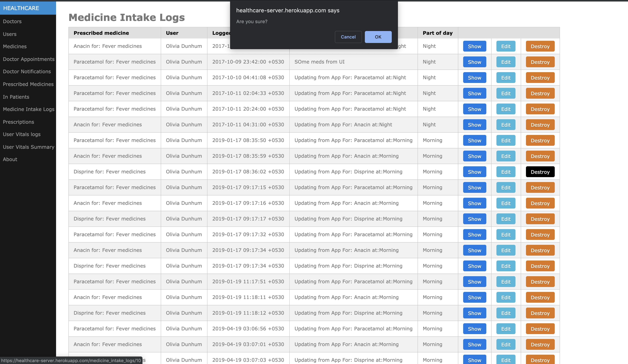Click the About sidebar link
This screenshot has width=628, height=364.
pyautogui.click(x=10, y=159)
